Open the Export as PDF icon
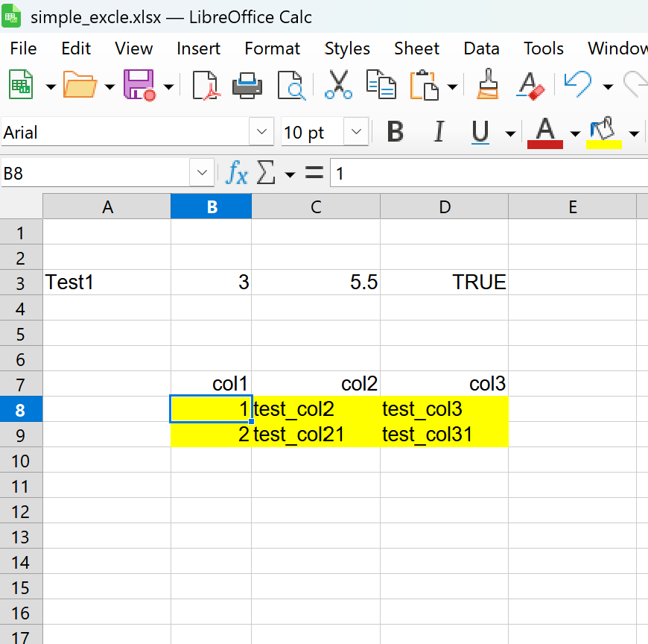Image resolution: width=648 pixels, height=644 pixels. (x=206, y=85)
